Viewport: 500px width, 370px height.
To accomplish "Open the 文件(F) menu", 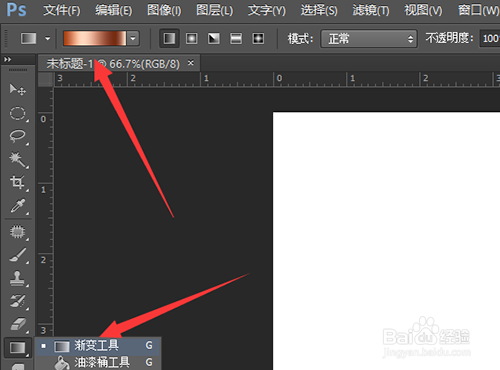I will [62, 11].
